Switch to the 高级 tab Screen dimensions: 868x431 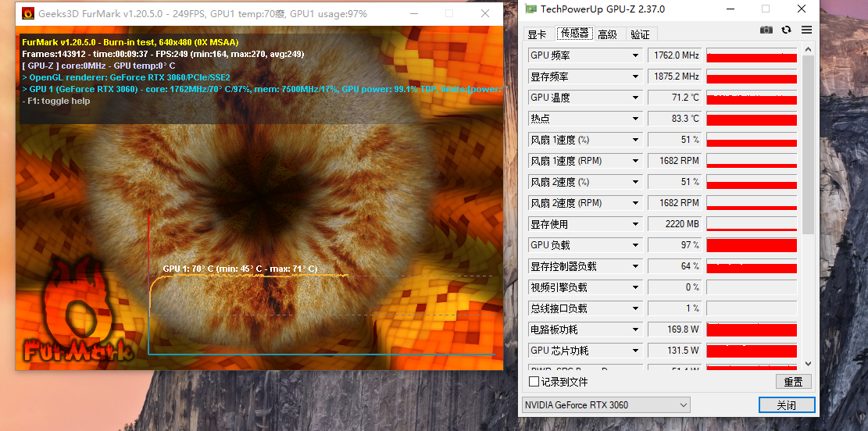pos(608,34)
